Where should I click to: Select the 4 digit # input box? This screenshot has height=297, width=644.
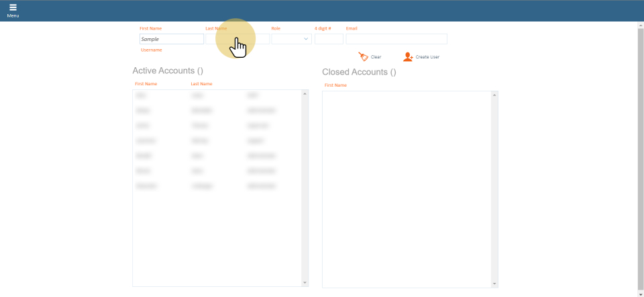click(329, 39)
